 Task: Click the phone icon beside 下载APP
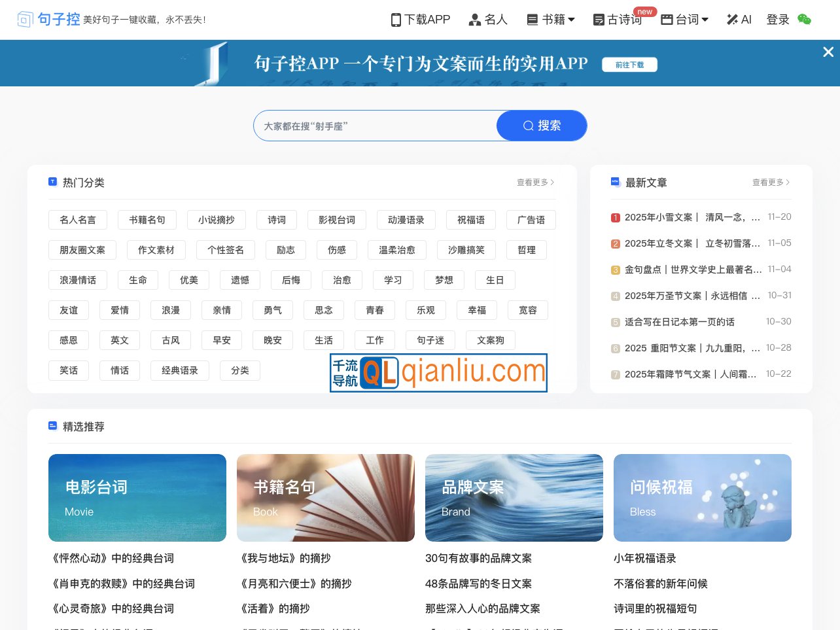pos(395,20)
